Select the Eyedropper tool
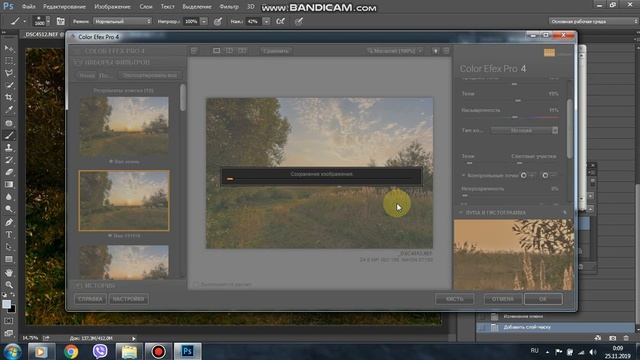Viewport: 640px width, 360px height. tap(9, 109)
